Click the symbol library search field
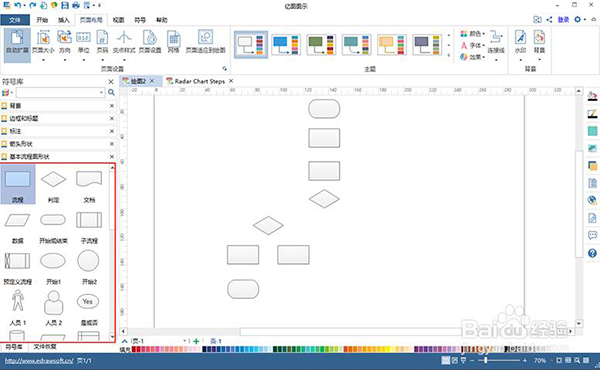Image resolution: width=600 pixels, height=370 pixels. click(x=60, y=93)
